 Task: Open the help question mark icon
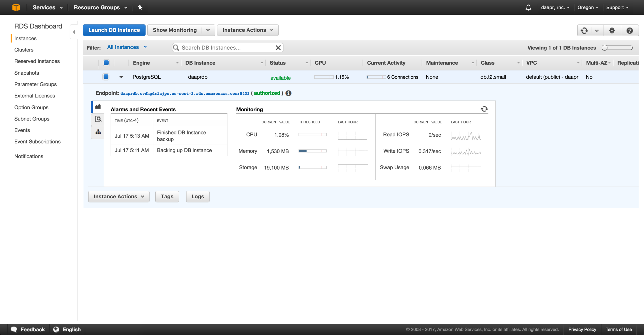[630, 31]
